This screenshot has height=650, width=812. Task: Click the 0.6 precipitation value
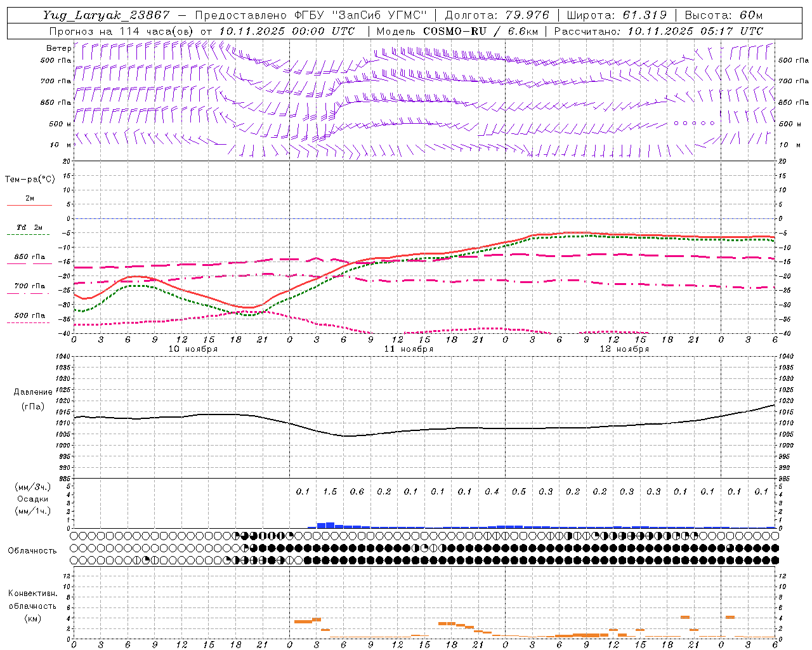tap(357, 491)
